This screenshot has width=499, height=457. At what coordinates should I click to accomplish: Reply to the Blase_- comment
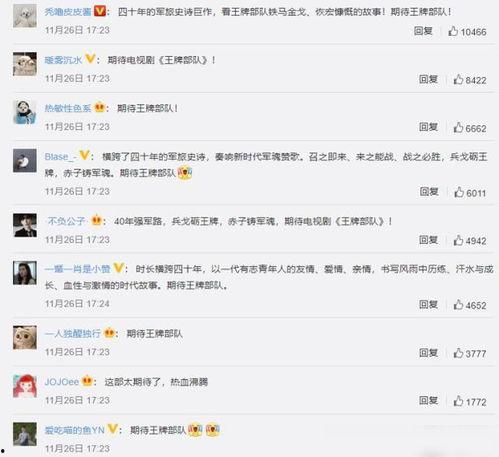coord(429,192)
